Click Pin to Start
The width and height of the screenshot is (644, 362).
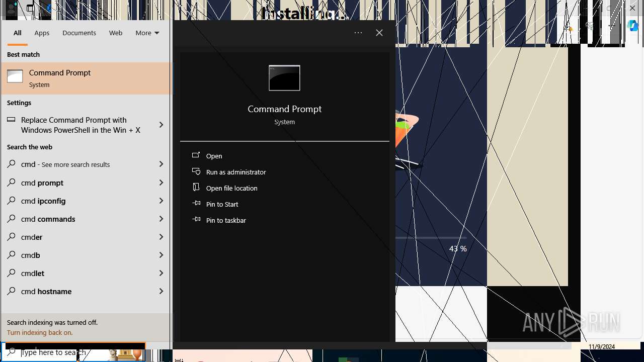coord(222,204)
